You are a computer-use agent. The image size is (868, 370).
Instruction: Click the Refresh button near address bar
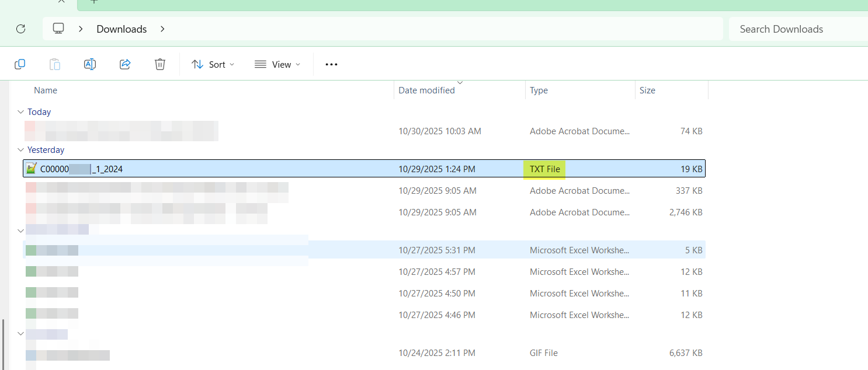(21, 29)
